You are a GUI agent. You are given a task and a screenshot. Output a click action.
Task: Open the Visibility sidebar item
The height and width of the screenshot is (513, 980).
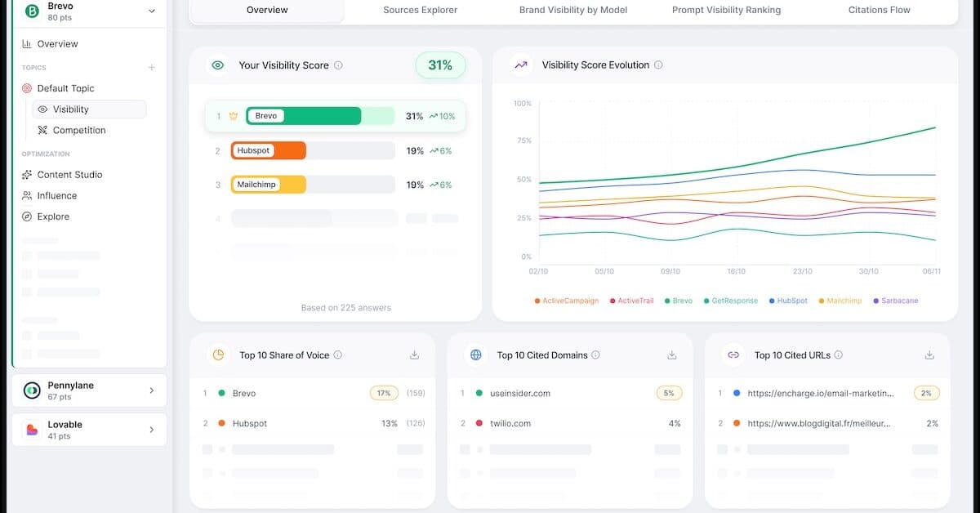90,109
